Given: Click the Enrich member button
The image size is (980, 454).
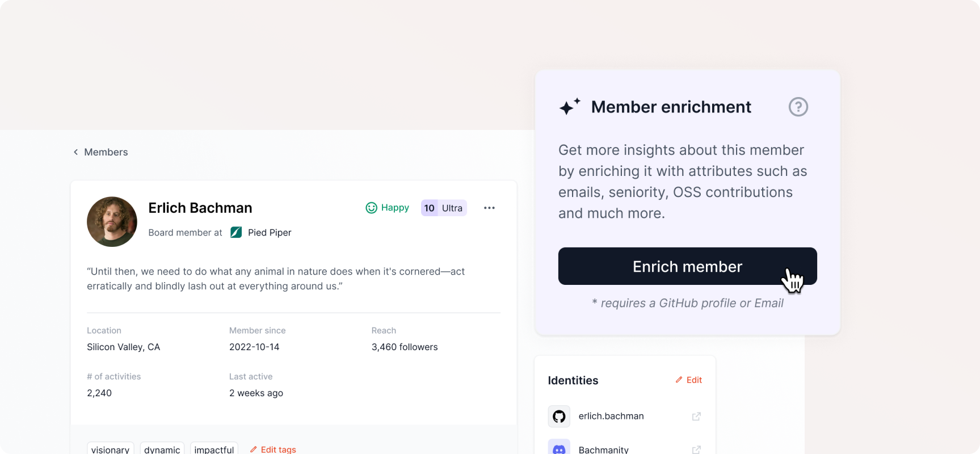Looking at the screenshot, I should click(x=687, y=266).
